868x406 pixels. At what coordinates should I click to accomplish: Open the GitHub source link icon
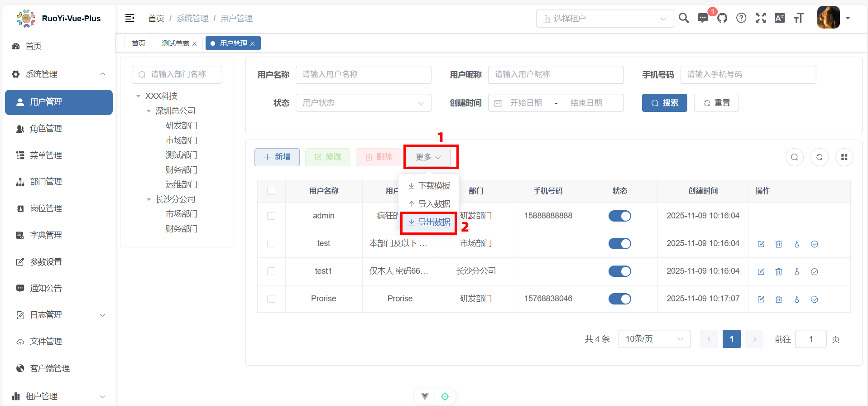pos(722,18)
